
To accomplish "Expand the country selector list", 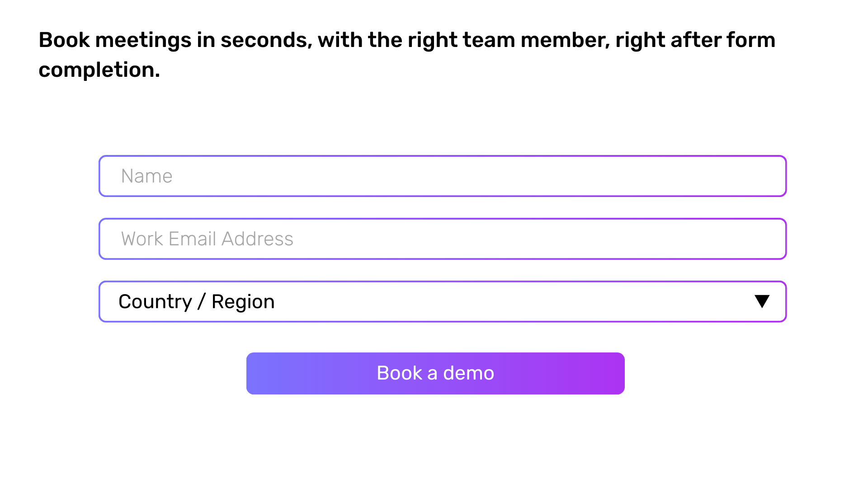I will click(442, 301).
